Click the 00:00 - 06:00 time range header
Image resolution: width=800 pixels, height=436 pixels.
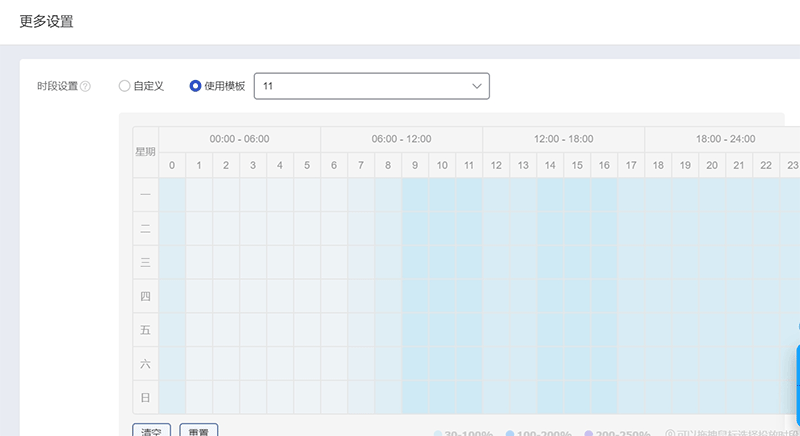(239, 139)
